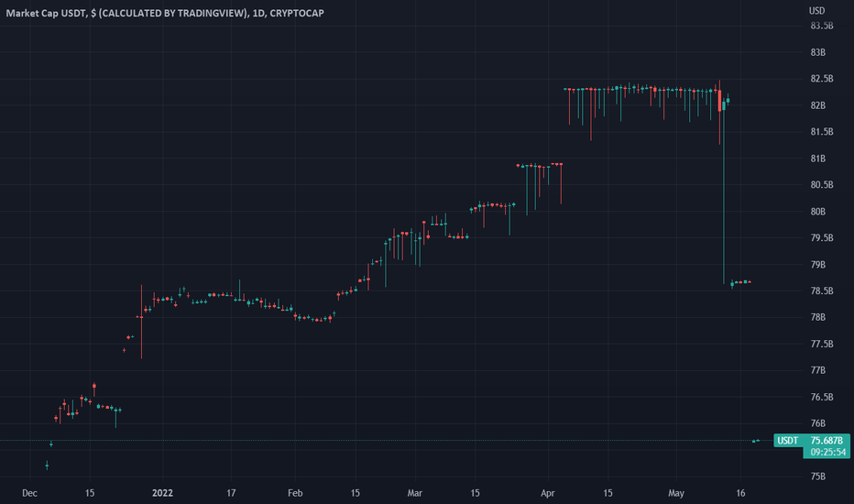Screen dimensions: 854x504
Task: Click the tall red candle reaching 78.6B in late December
Action: pos(142,322)
